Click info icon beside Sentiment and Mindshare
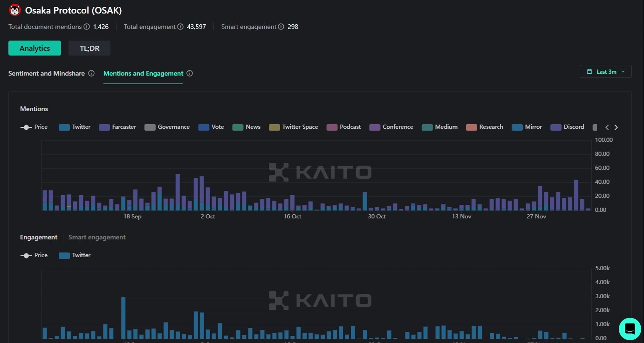644x343 pixels. 91,73
